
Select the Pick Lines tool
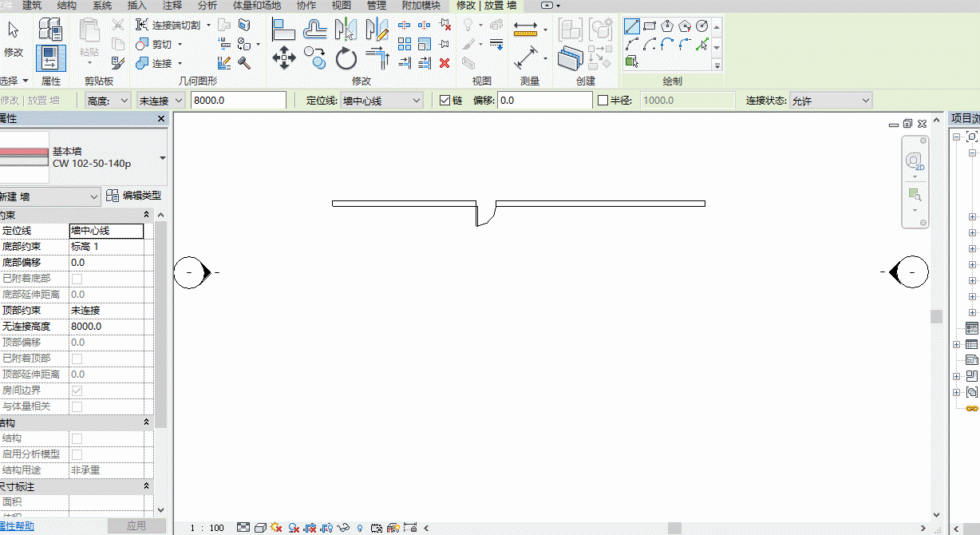[x=702, y=44]
